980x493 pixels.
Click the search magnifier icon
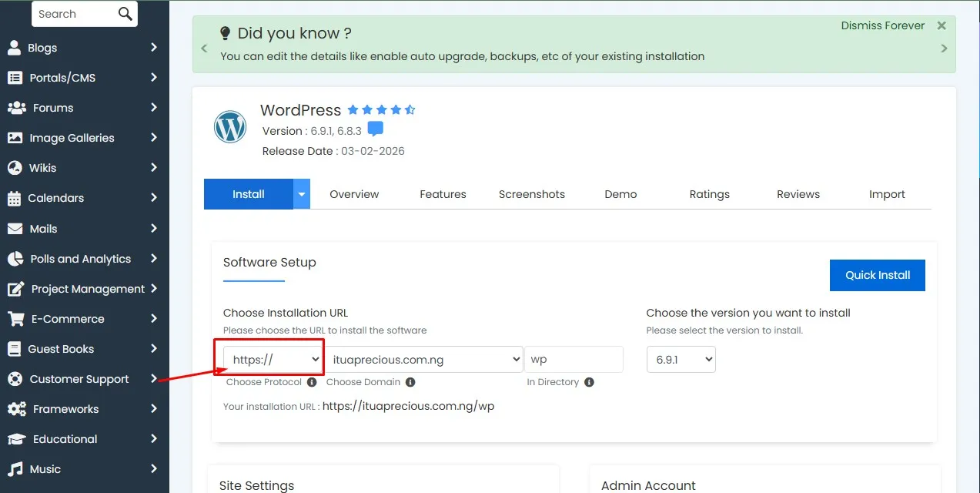coord(125,14)
